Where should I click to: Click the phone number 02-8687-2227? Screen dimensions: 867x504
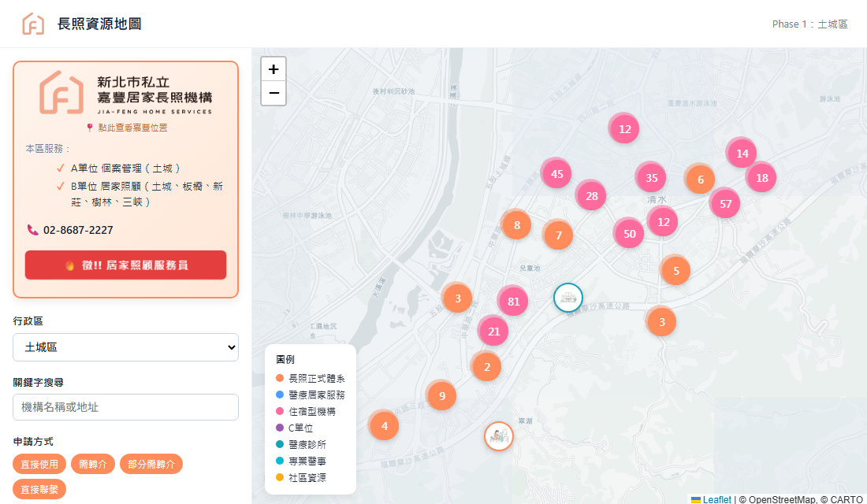coord(78,230)
